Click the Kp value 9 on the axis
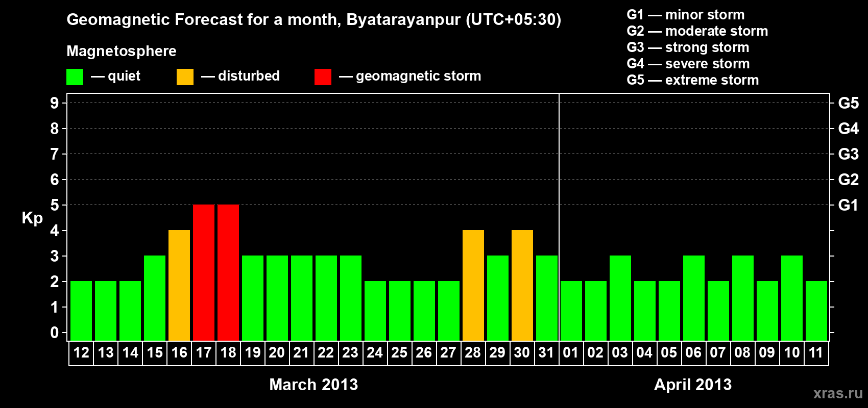Screen dimensions: 868x408 [55, 103]
